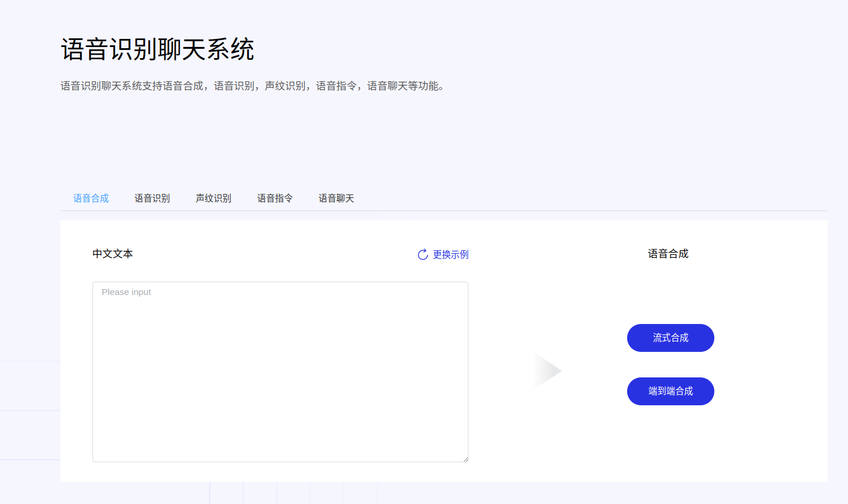Switch to the 语音聊天 tab
Viewport: 848px width, 504px height.
pyautogui.click(x=336, y=199)
